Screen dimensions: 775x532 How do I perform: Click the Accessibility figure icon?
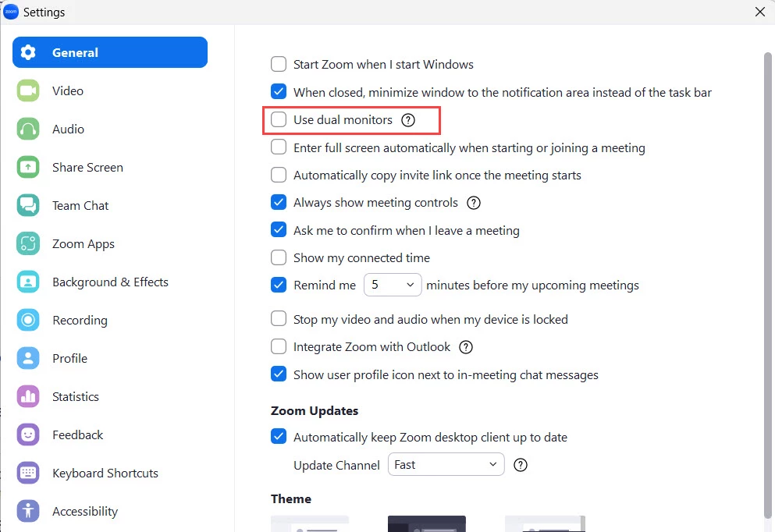(28, 511)
